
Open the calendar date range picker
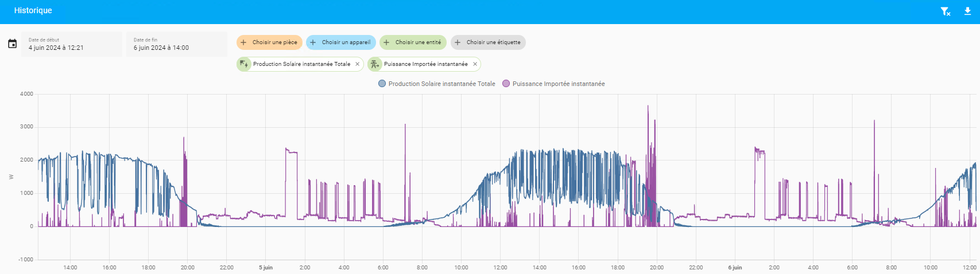coord(12,44)
